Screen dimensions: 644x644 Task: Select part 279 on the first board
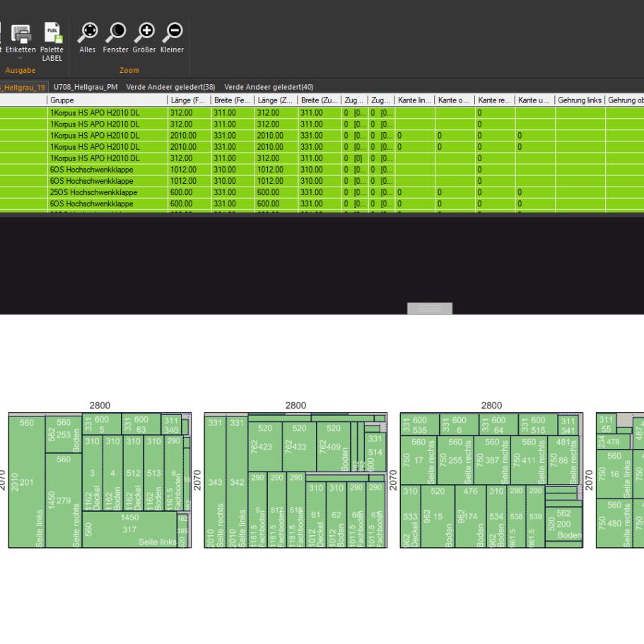(64, 500)
